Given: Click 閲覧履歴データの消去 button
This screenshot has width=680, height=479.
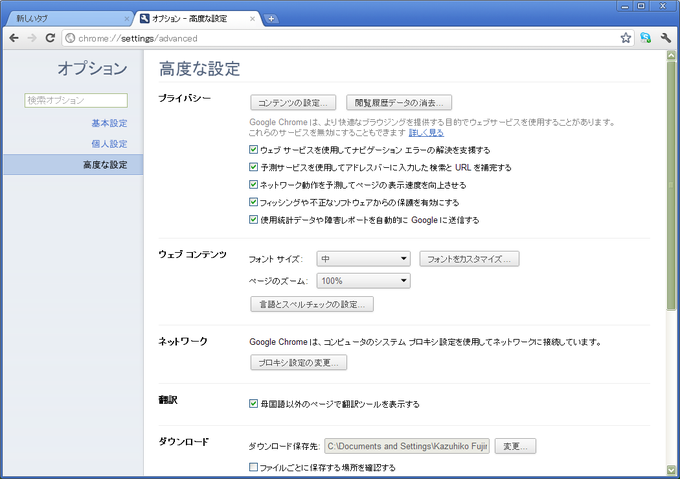Looking at the screenshot, I should point(399,103).
